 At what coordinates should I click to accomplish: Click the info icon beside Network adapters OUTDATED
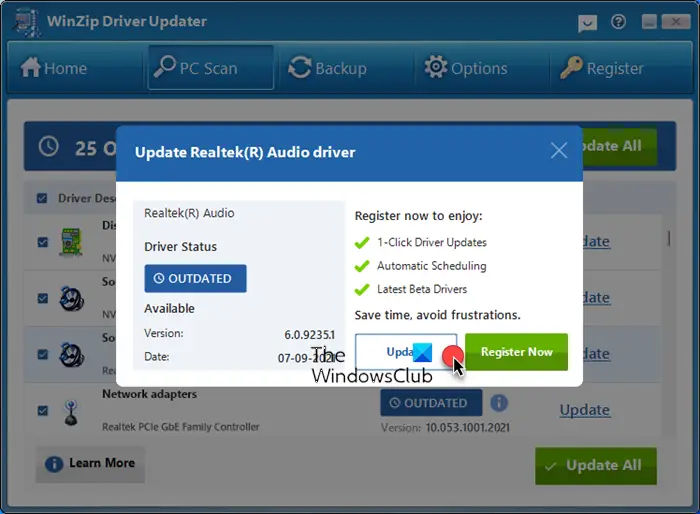pos(499,403)
